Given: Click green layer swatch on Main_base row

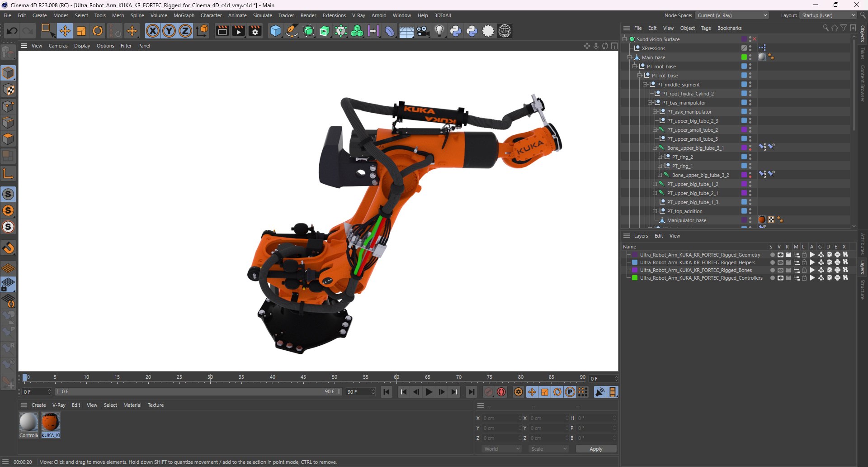Looking at the screenshot, I should [744, 57].
